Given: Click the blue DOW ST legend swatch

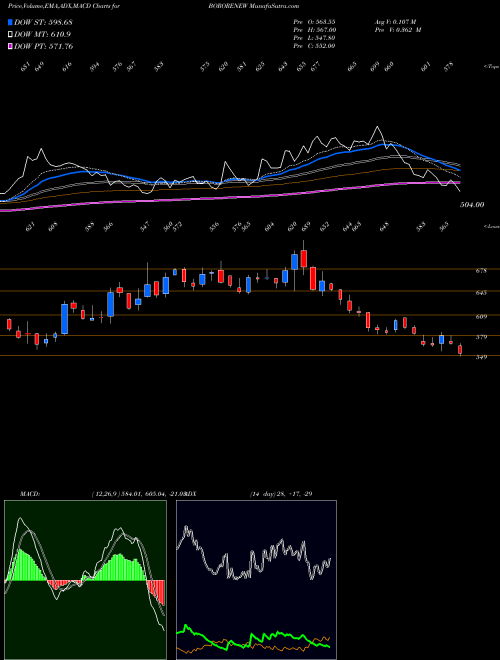Looking at the screenshot, I should [x=10, y=22].
